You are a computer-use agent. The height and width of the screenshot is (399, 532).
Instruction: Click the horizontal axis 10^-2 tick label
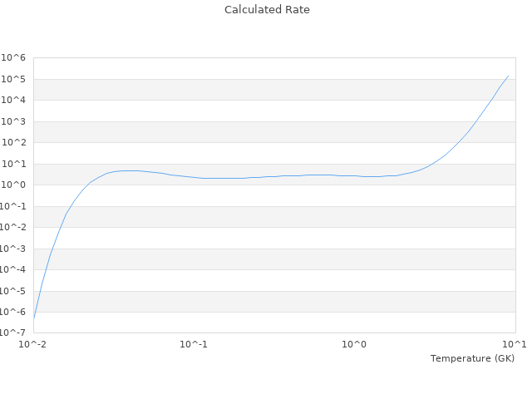pyautogui.click(x=33, y=344)
